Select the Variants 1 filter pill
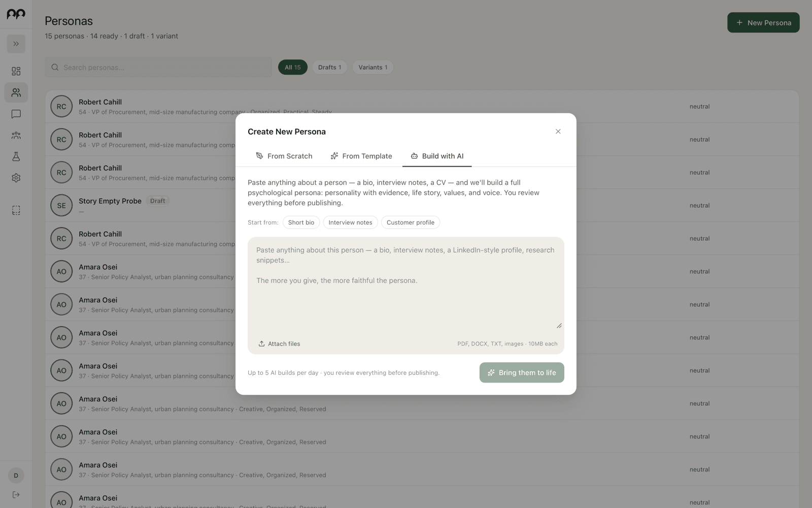 point(373,67)
